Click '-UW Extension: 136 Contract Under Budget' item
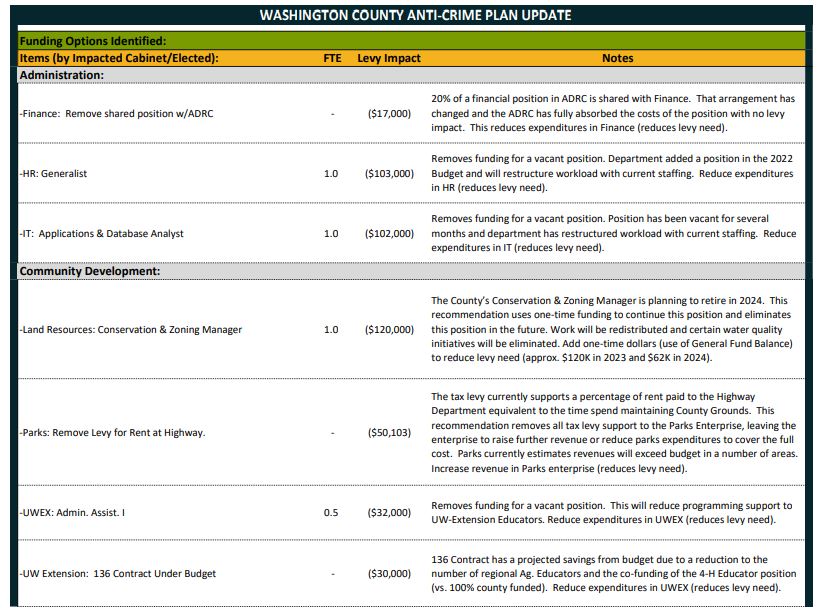The width and height of the screenshot is (821, 611). pyautogui.click(x=118, y=573)
